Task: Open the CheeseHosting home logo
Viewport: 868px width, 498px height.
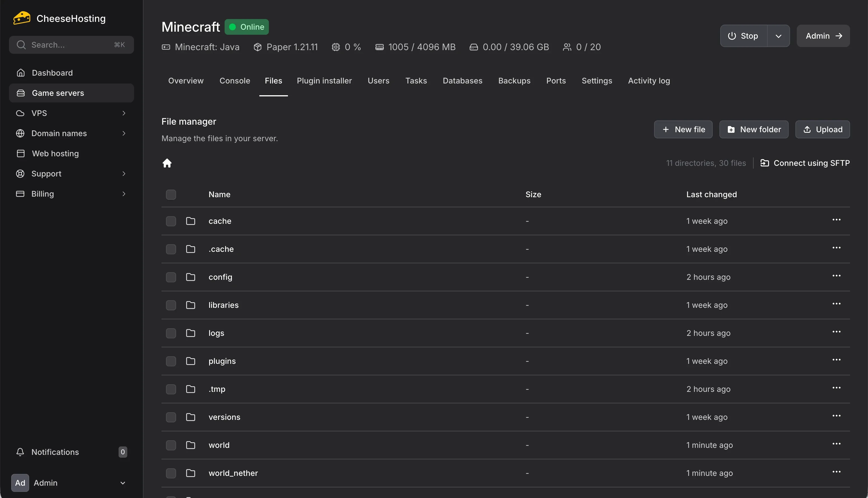Action: pos(21,18)
